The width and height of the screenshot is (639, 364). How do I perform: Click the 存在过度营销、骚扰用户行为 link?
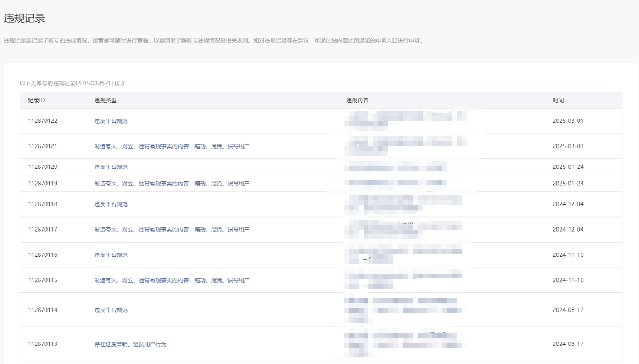[134, 344]
